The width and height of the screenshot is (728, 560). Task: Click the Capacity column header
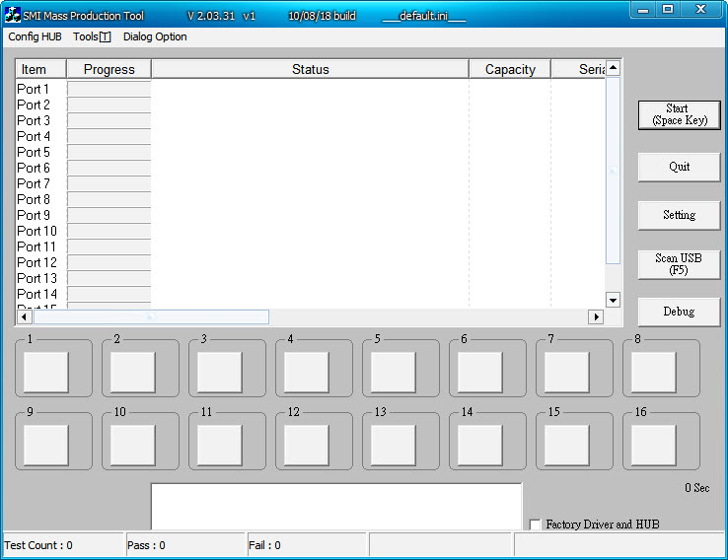coord(510,69)
